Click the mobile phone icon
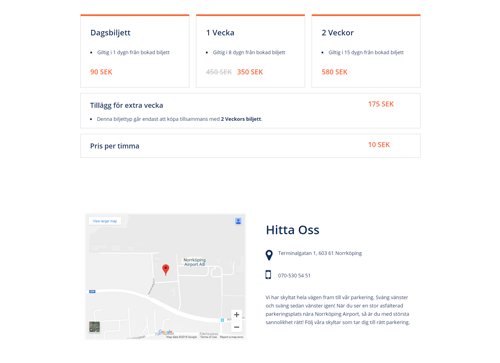Screen dimensions: 500x363 pos(268,275)
